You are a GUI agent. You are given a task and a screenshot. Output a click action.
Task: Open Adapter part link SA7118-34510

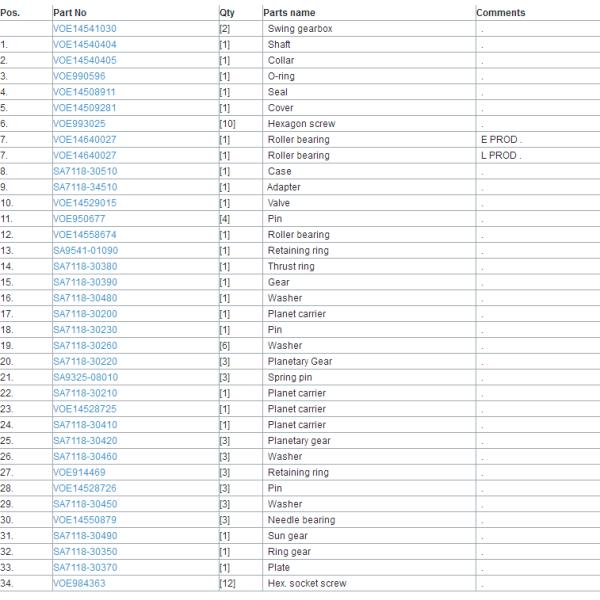84,187
